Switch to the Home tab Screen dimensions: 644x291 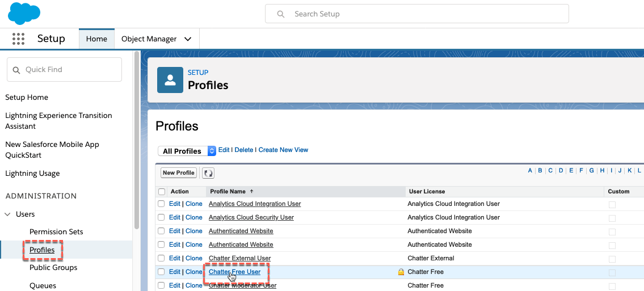point(96,39)
